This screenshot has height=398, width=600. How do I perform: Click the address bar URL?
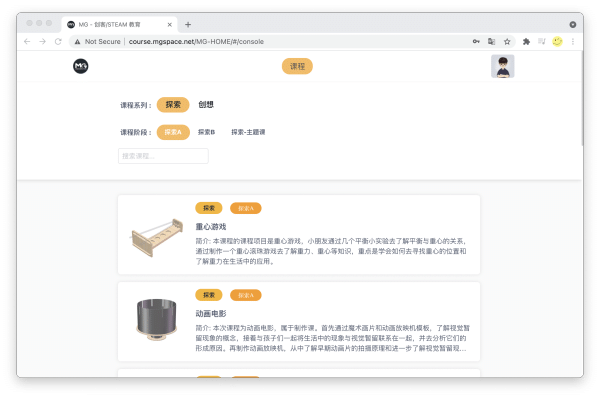pyautogui.click(x=196, y=41)
